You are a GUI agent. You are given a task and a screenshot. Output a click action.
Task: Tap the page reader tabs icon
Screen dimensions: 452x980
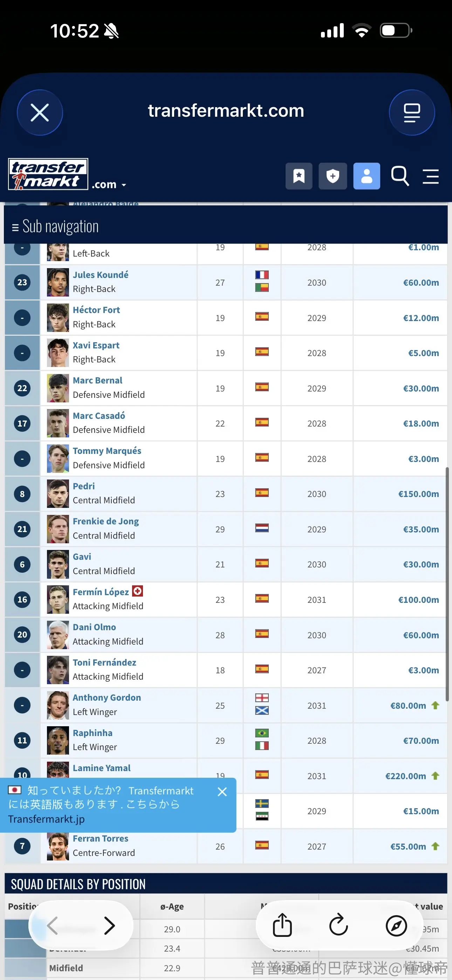point(412,113)
